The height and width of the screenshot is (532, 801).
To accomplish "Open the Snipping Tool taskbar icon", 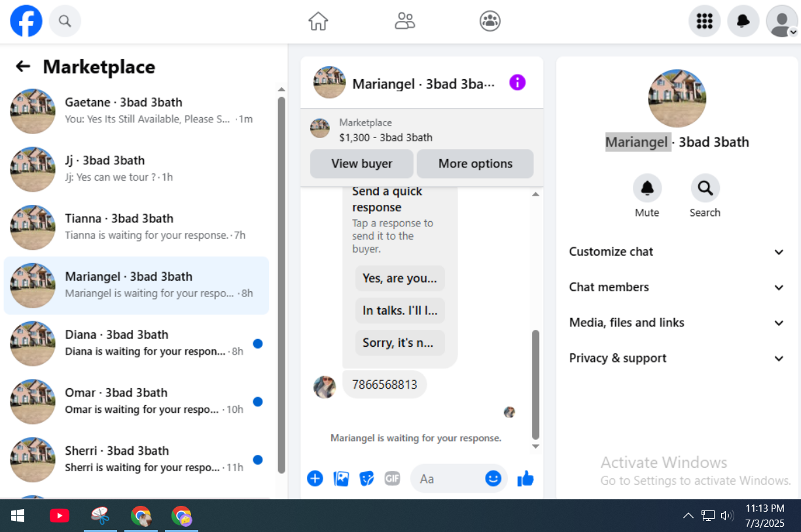I will [x=100, y=516].
